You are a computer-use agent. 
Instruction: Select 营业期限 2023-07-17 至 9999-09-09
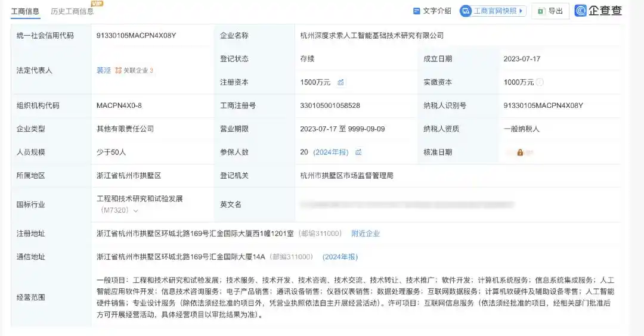point(342,129)
